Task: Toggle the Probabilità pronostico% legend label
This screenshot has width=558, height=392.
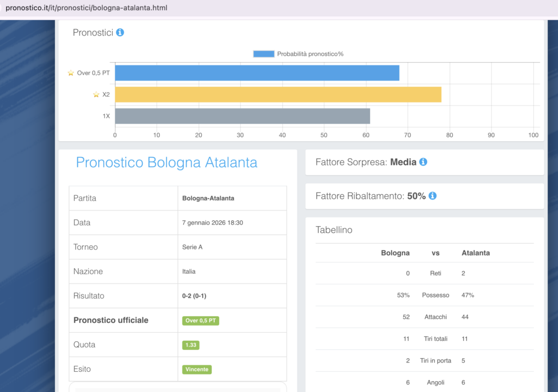Action: (310, 54)
